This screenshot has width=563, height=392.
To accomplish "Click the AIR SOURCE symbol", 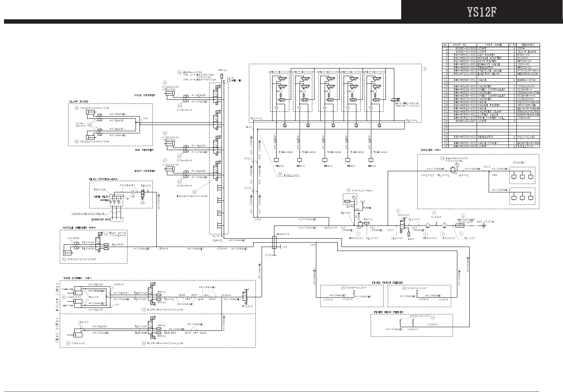I will click(x=484, y=226).
